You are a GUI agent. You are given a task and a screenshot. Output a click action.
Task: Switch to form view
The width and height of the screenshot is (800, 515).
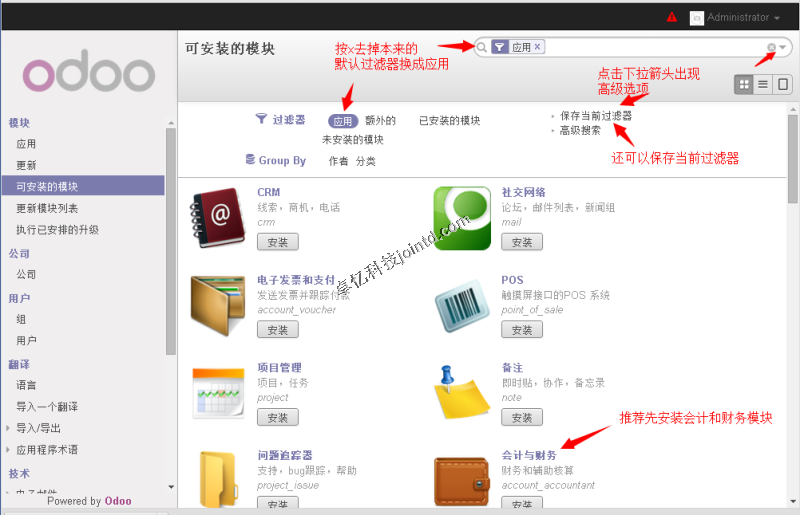click(782, 85)
